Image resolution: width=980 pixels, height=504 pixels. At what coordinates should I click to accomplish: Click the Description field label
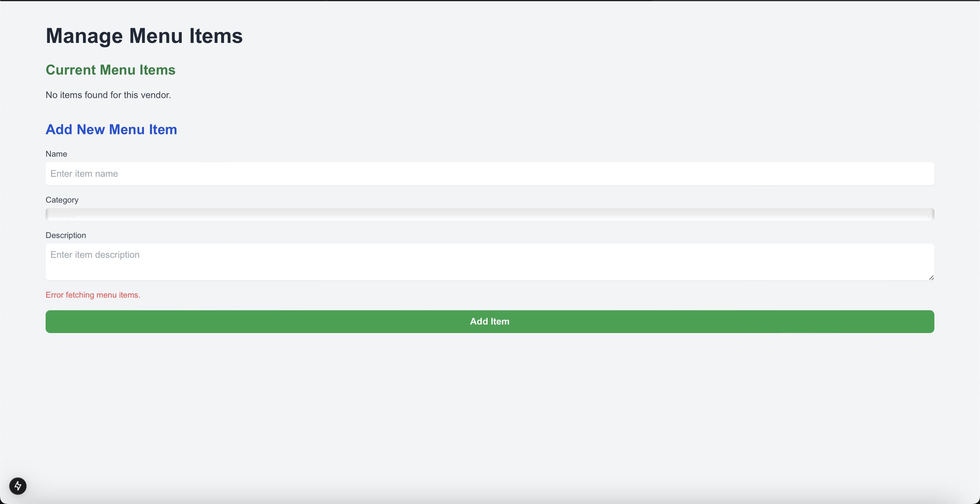coord(65,235)
